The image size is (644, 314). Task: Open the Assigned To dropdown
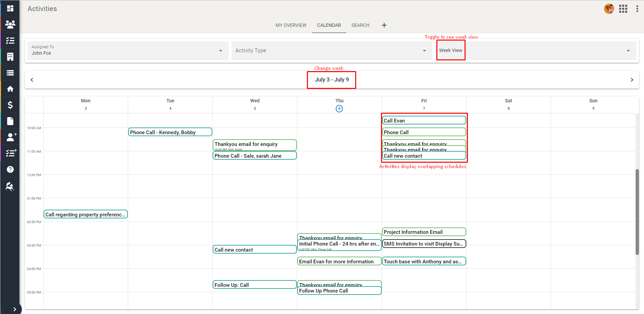pos(220,51)
